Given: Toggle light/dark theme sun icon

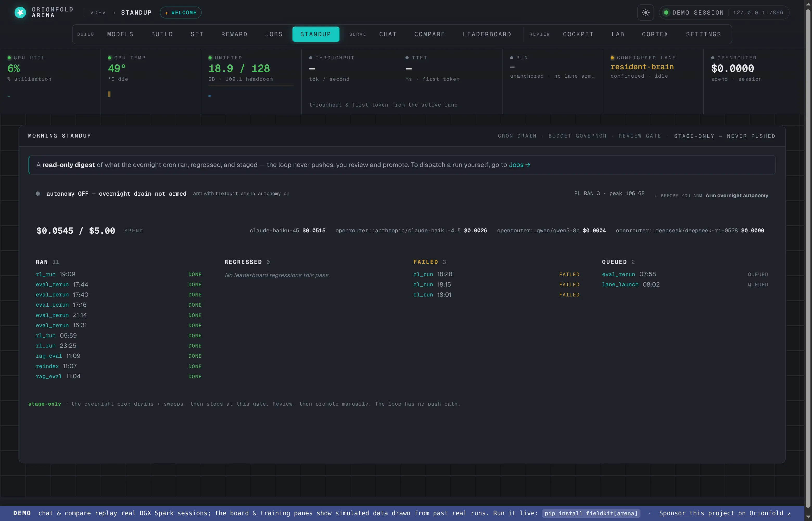Looking at the screenshot, I should coord(645,13).
